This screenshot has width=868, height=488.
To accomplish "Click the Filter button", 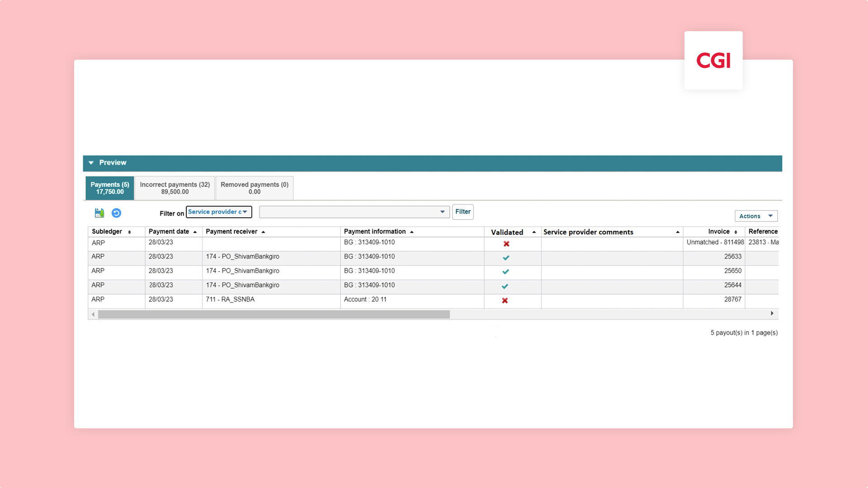I will pyautogui.click(x=463, y=212).
